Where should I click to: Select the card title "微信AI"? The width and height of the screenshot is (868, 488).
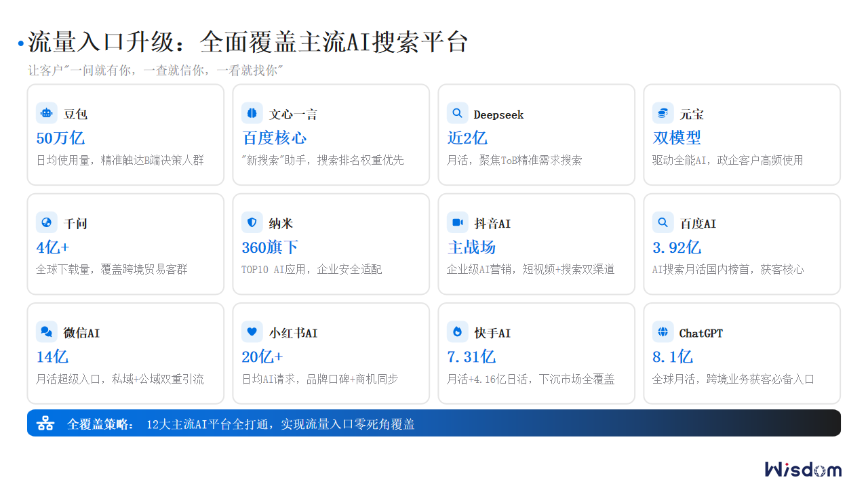pyautogui.click(x=81, y=333)
